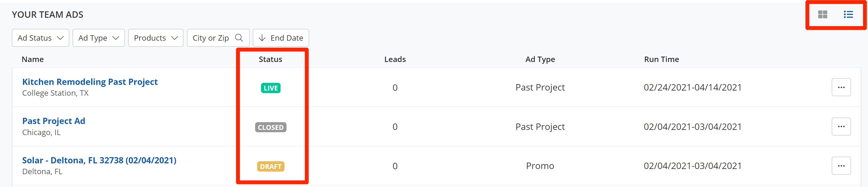Click the search magnifier in City or Zip
The width and height of the screenshot is (868, 187).
coord(239,38)
